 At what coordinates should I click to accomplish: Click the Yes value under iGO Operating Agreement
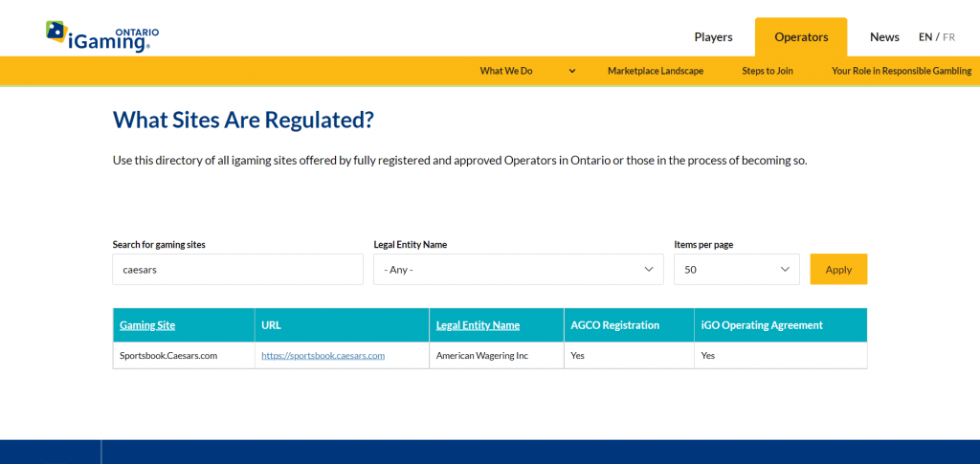coord(707,355)
